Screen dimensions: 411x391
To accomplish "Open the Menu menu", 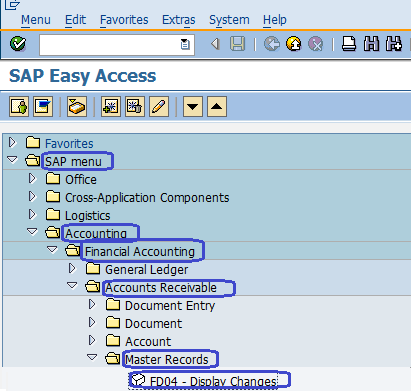I will tap(36, 20).
